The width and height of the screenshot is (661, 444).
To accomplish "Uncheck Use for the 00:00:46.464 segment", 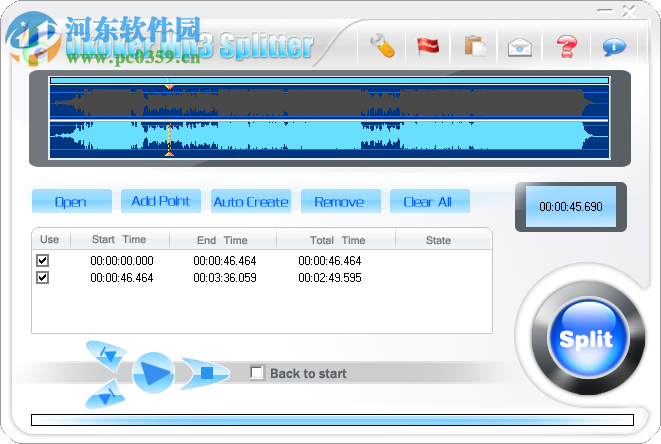I will (x=43, y=277).
